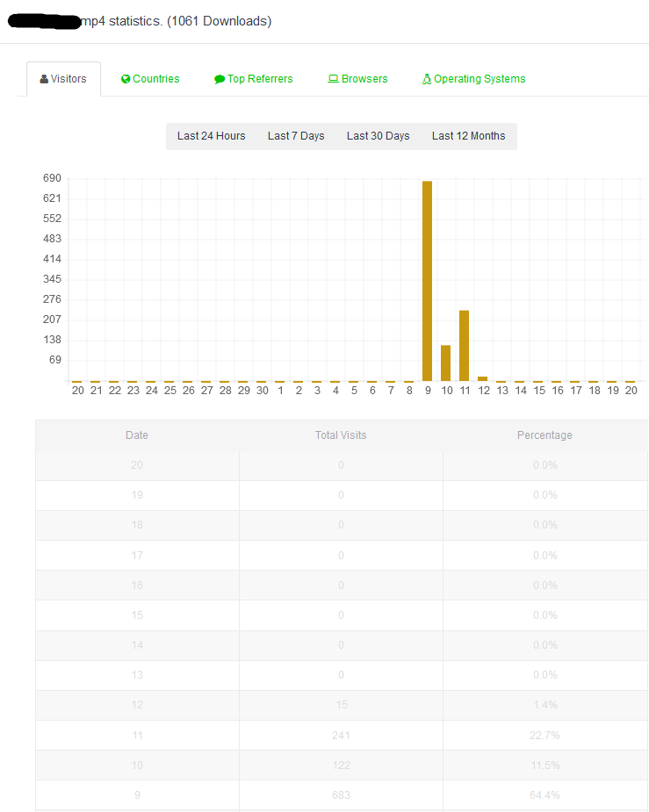
Task: Click the laptop icon beside Browsers
Action: click(x=333, y=79)
